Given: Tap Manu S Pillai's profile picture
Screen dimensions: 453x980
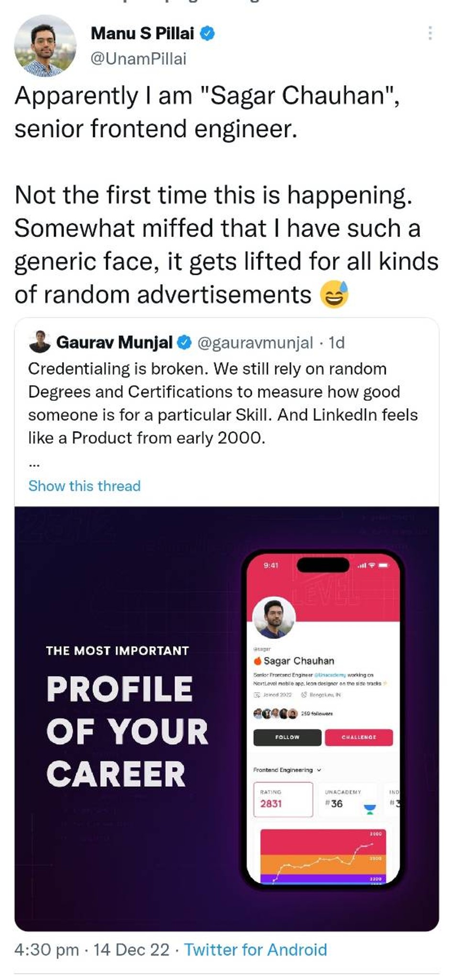Looking at the screenshot, I should click(x=45, y=45).
